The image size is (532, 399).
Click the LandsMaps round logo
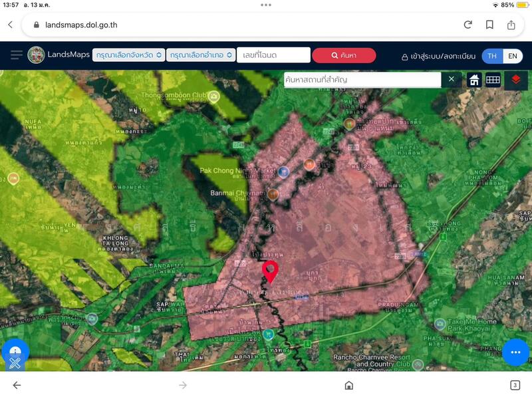pyautogui.click(x=36, y=55)
